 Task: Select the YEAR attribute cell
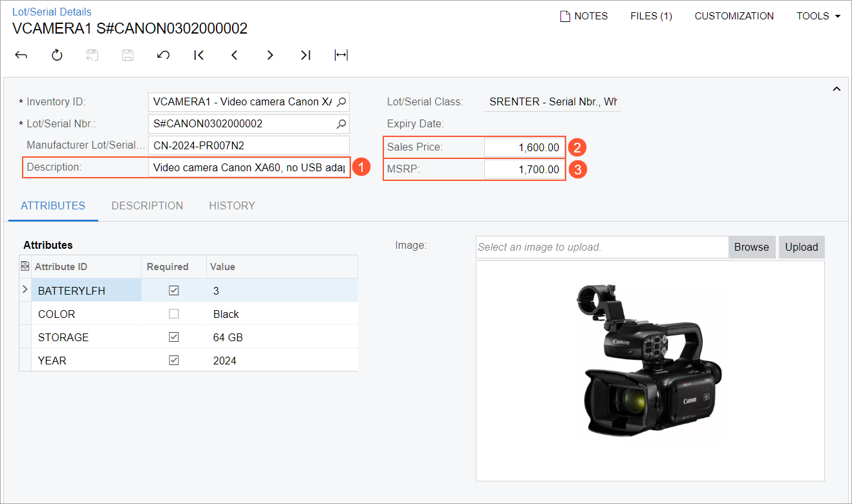[x=86, y=361]
